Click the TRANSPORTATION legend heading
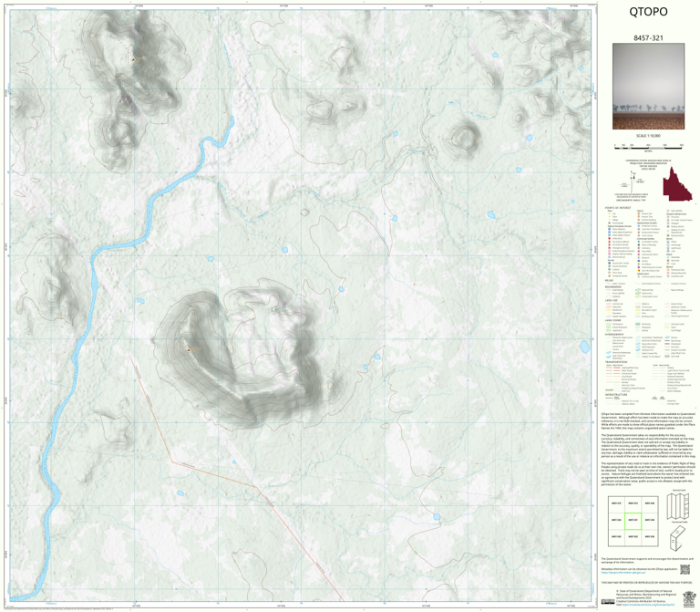The image size is (700, 612). tap(616, 362)
